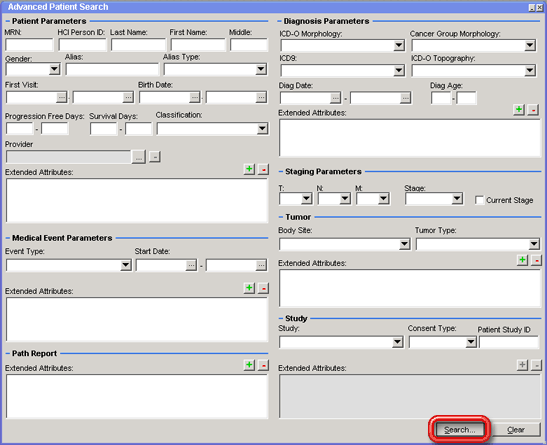This screenshot has height=445, width=547.
Task: Open Birth Date start date picker
Action: 195,97
